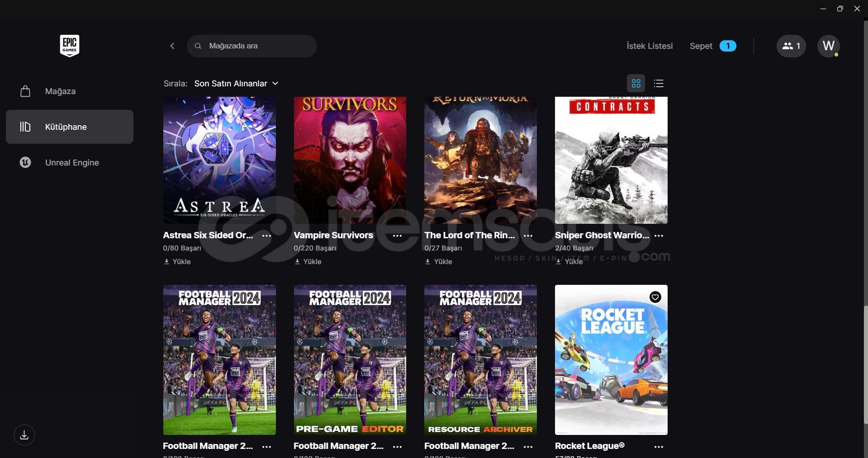Open Vampire Survivors cover thumbnail
The height and width of the screenshot is (458, 868).
350,160
